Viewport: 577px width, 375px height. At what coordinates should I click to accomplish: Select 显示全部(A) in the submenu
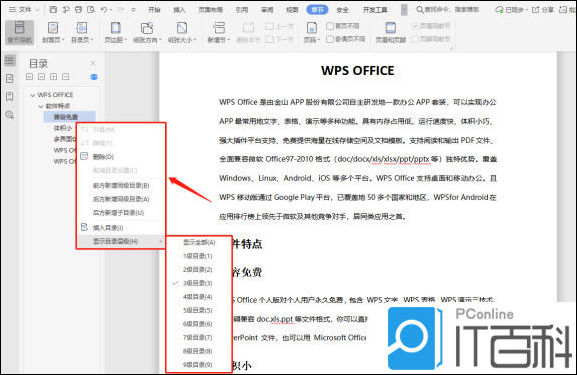click(199, 242)
